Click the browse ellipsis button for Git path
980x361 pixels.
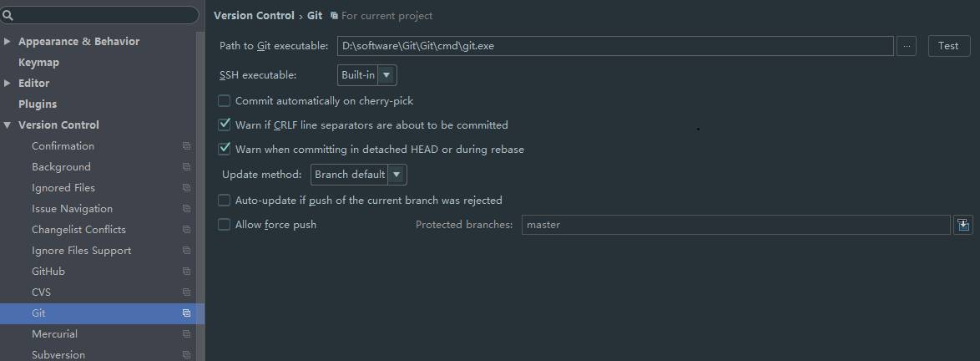(907, 46)
